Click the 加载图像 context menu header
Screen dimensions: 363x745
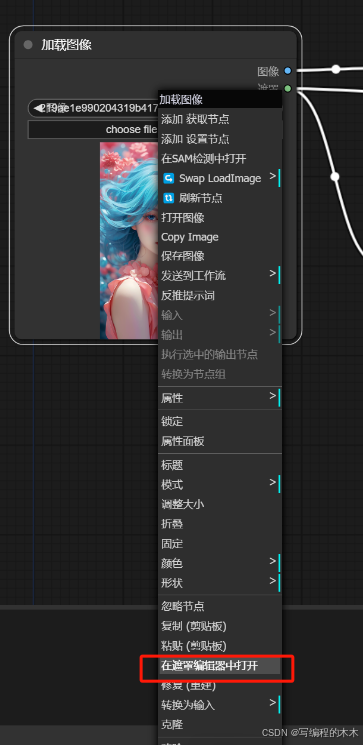pos(220,99)
